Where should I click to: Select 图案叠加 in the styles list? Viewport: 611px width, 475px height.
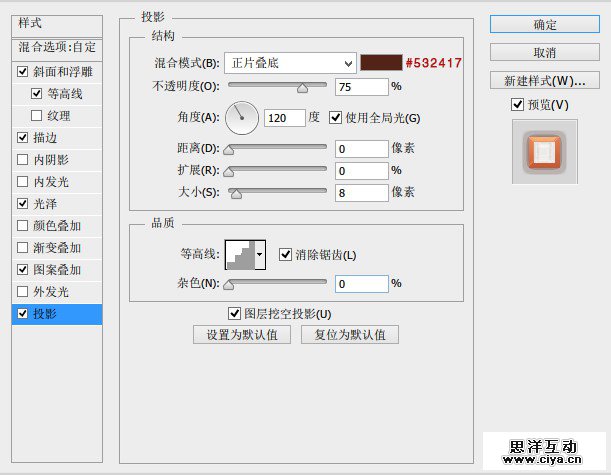(57, 270)
